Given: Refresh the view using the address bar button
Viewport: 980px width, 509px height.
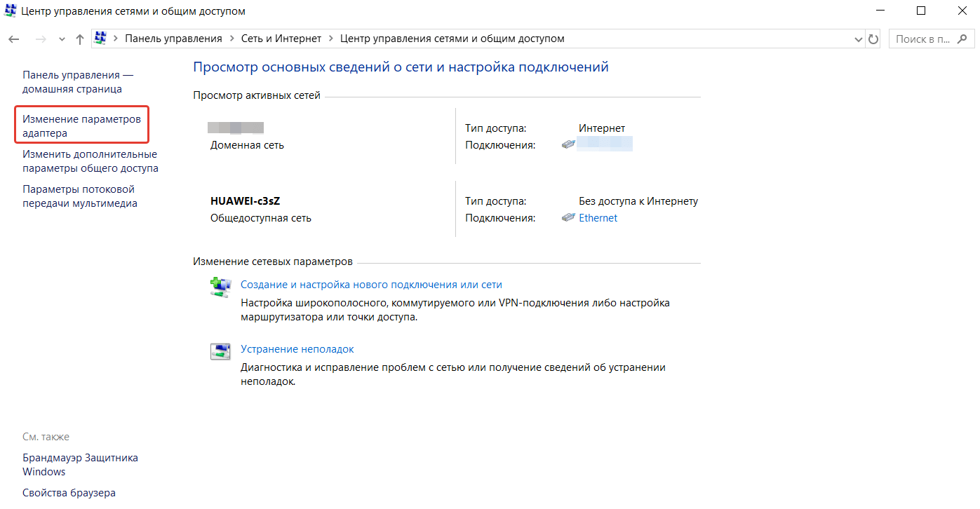Looking at the screenshot, I should coord(873,39).
